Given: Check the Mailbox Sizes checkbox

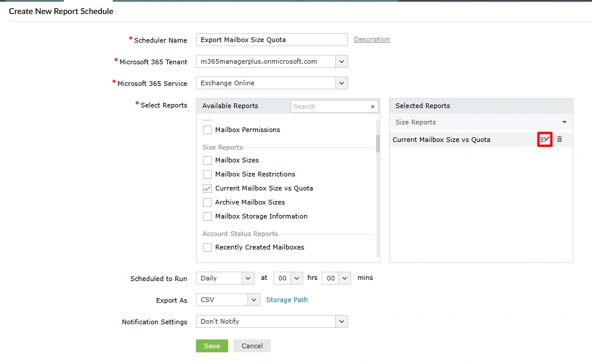Looking at the screenshot, I should pos(207,160).
